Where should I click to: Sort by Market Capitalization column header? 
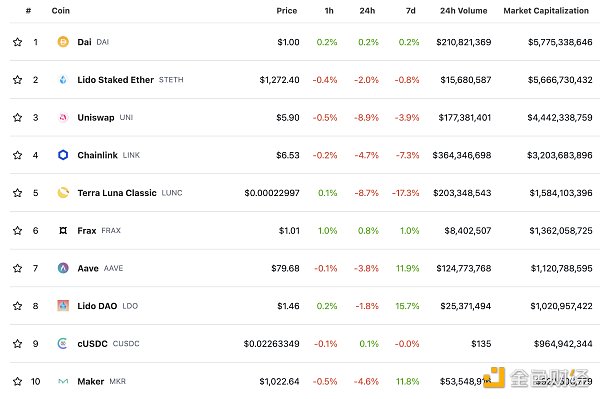pos(546,11)
